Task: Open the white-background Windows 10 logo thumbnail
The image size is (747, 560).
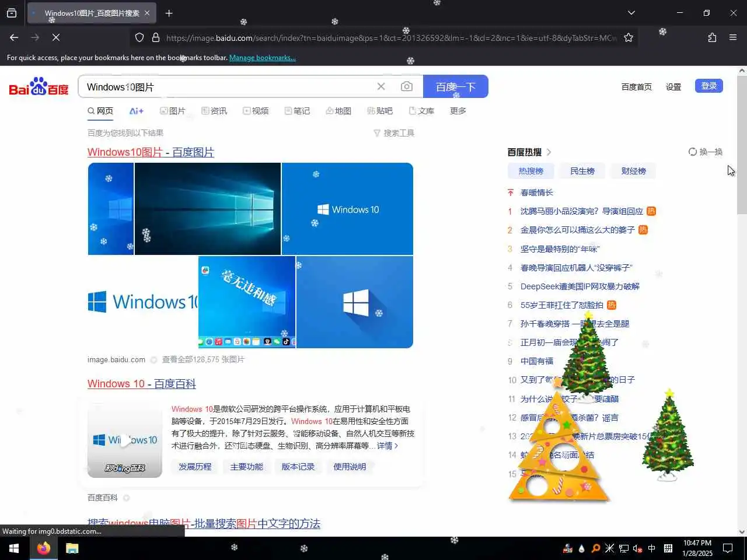Action: 143,302
